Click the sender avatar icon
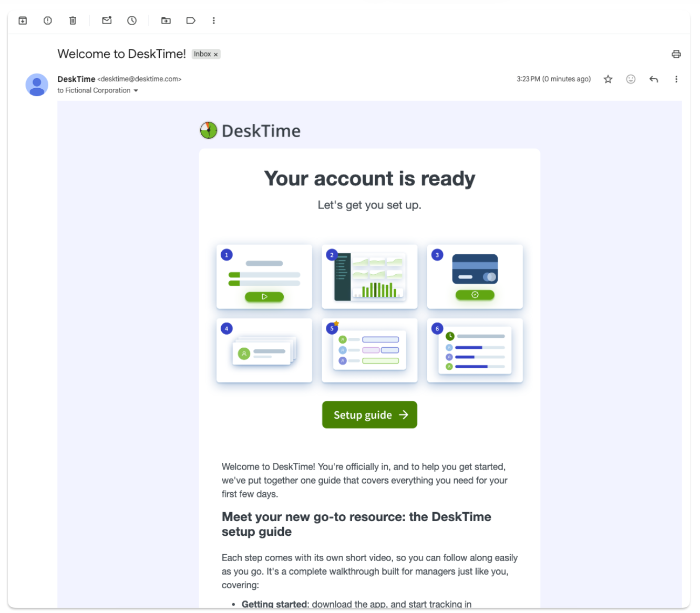 pos(37,85)
